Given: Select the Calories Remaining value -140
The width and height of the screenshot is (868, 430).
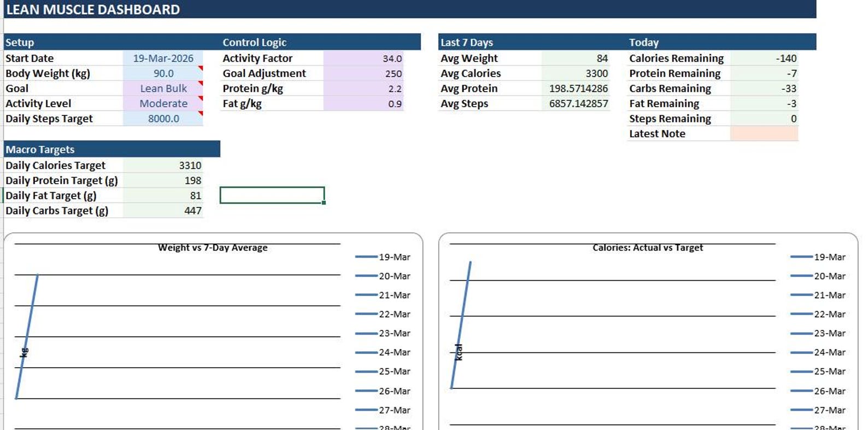Looking at the screenshot, I should (x=764, y=58).
